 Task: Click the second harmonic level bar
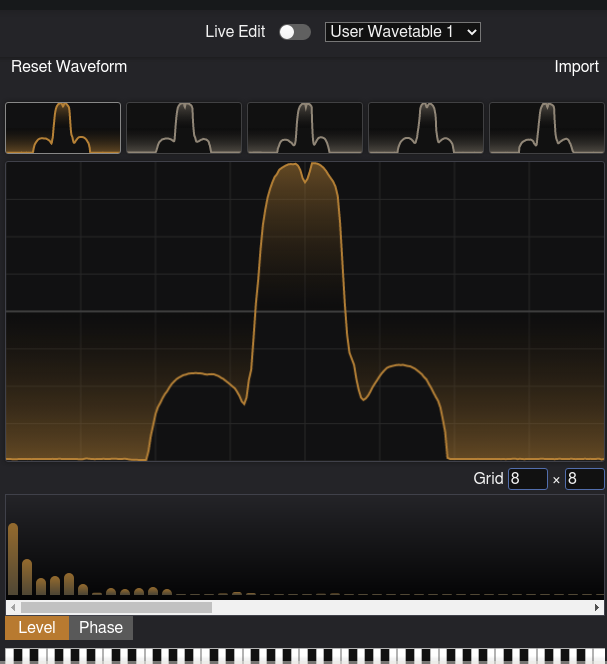27,577
